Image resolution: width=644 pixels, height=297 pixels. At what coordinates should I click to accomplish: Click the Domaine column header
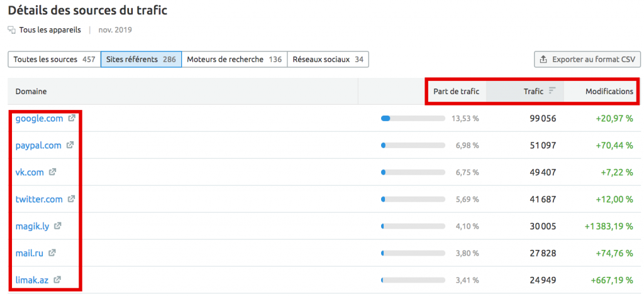point(31,92)
